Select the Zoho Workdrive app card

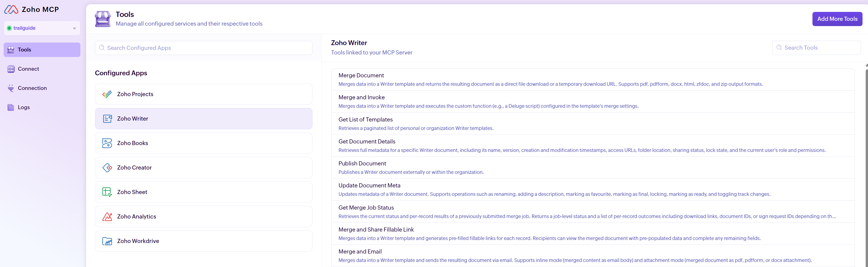[204, 241]
